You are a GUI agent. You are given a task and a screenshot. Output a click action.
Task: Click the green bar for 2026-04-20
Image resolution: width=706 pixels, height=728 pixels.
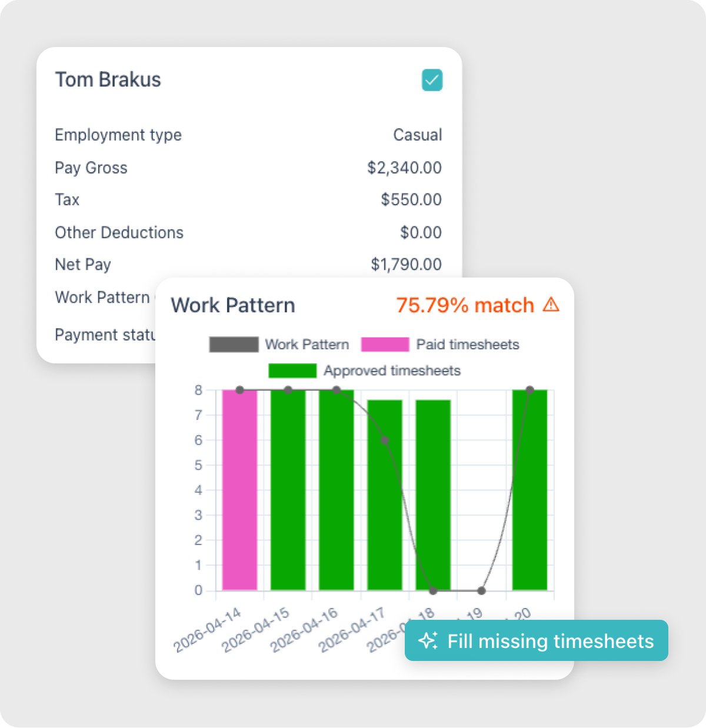point(529,489)
